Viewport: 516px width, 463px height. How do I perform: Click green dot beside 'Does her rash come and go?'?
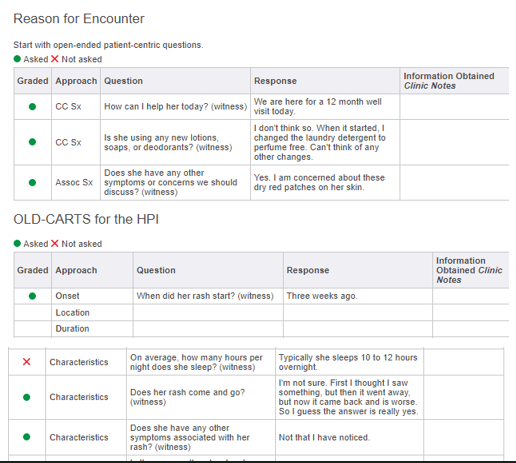click(27, 397)
